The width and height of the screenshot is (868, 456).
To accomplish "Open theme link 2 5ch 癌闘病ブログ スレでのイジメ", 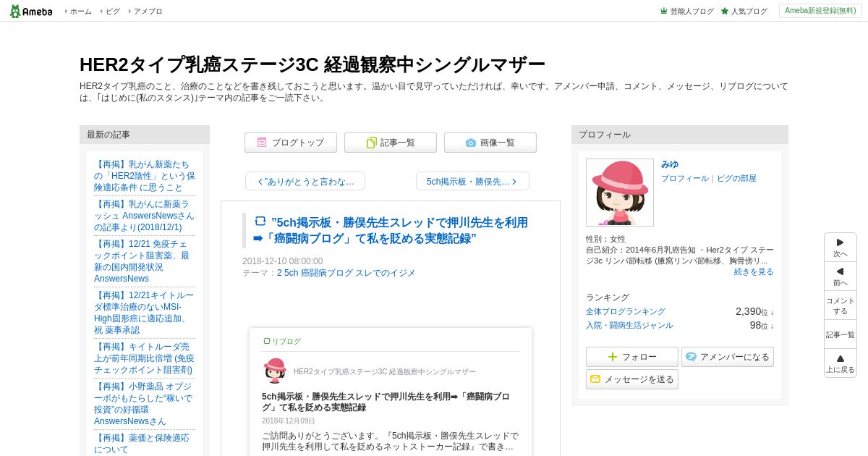I will click(x=346, y=273).
